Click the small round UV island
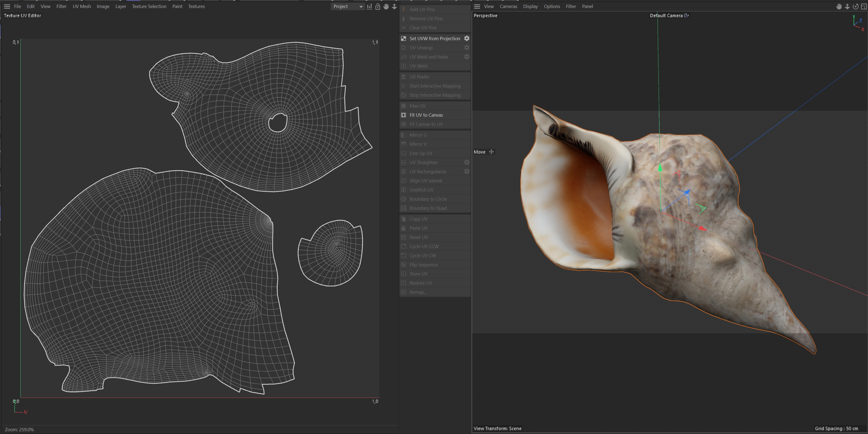 (330, 253)
